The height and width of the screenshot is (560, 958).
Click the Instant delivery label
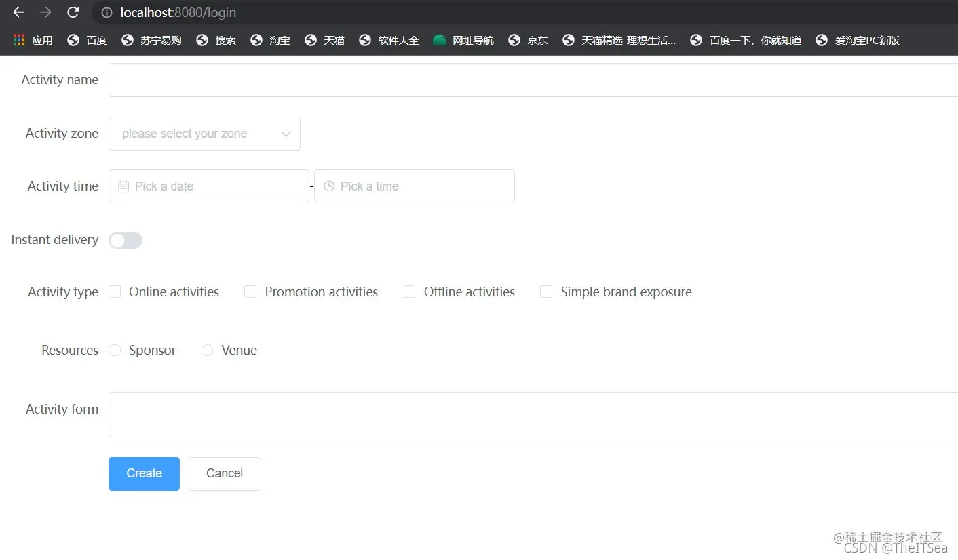(x=55, y=240)
